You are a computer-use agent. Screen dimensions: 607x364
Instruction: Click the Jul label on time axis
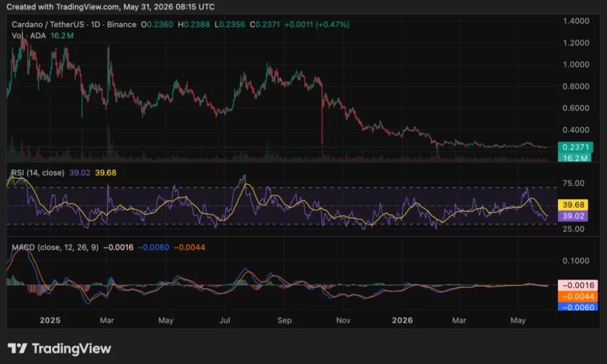pos(225,320)
